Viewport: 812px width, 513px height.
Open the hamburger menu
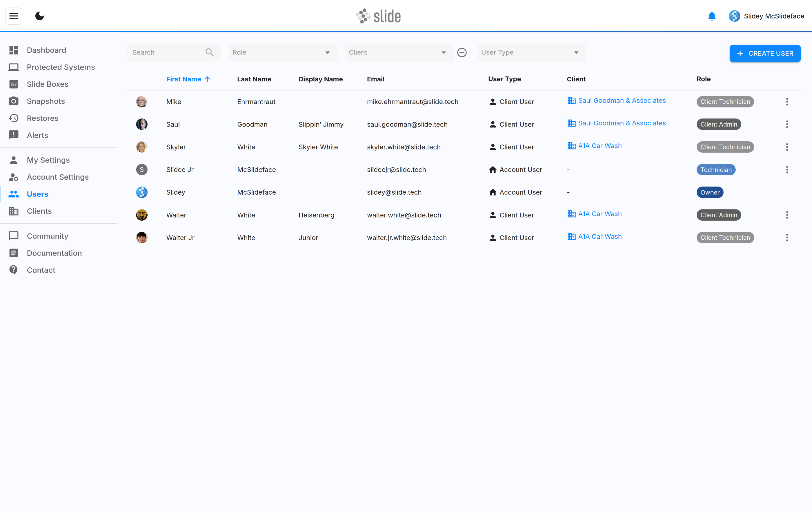pyautogui.click(x=14, y=16)
